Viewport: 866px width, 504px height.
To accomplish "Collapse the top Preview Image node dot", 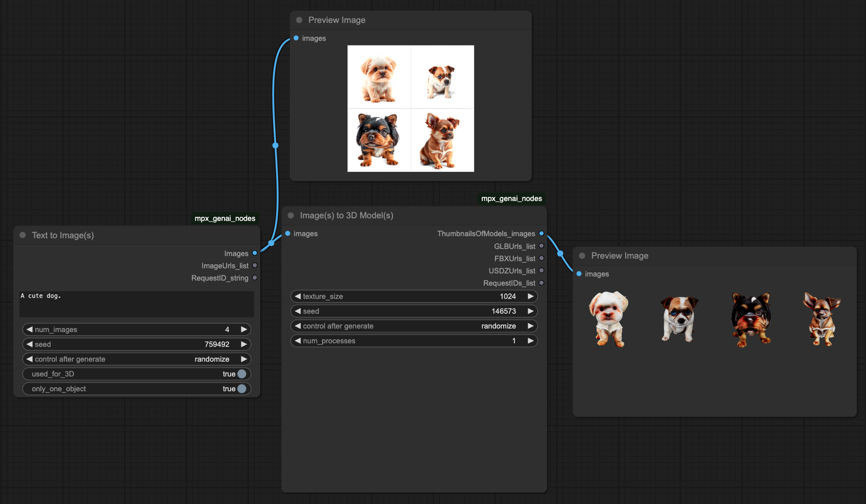I will coord(299,20).
